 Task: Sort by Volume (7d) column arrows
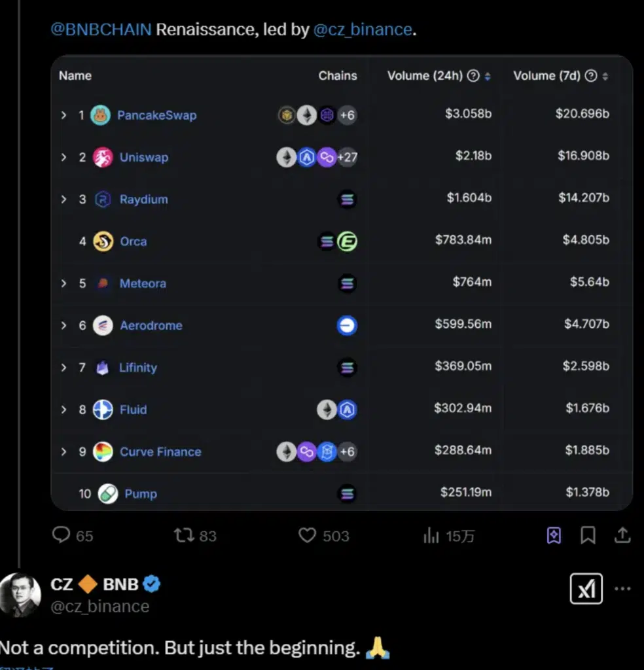click(605, 76)
